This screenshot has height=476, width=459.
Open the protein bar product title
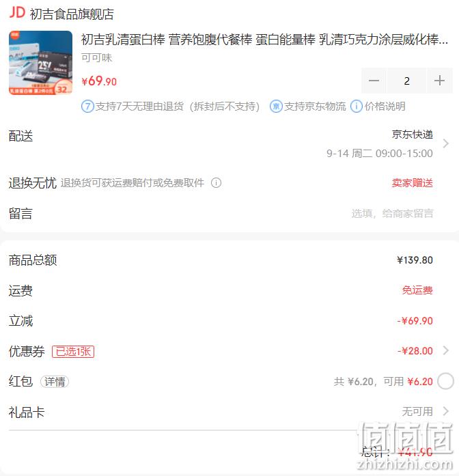pos(264,40)
